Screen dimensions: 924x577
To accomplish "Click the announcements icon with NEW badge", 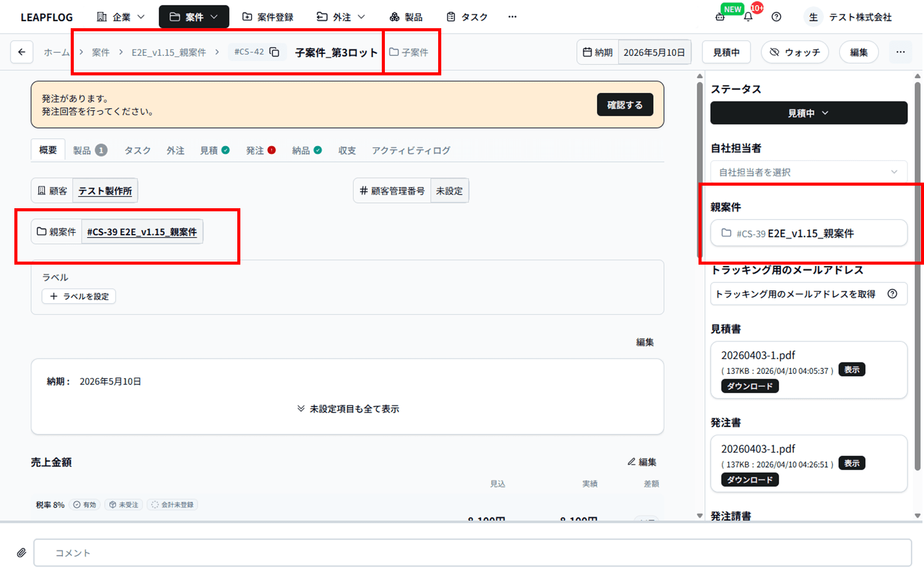I will (719, 16).
